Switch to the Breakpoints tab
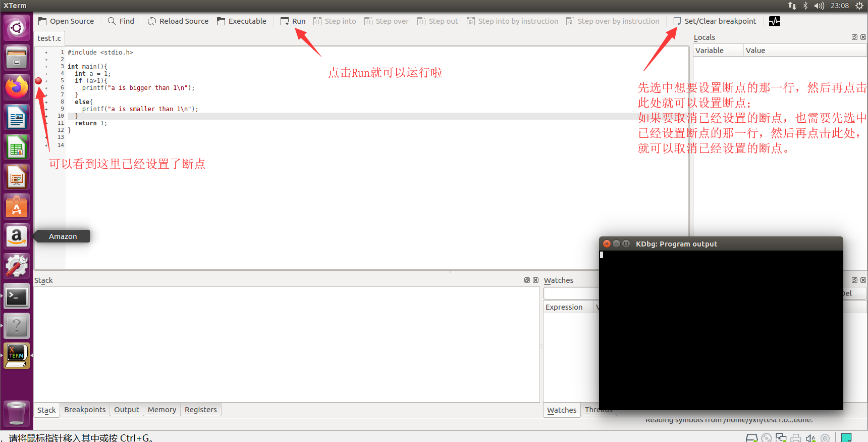Screen dimensions: 868x442 pos(85,410)
